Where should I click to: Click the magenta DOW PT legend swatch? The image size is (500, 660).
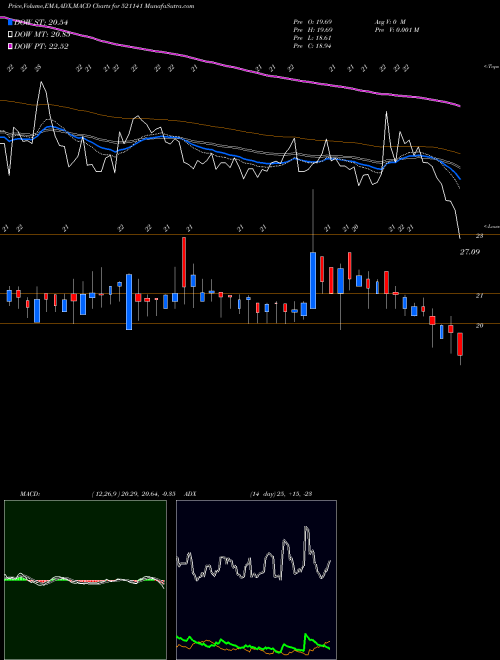[x=10, y=46]
